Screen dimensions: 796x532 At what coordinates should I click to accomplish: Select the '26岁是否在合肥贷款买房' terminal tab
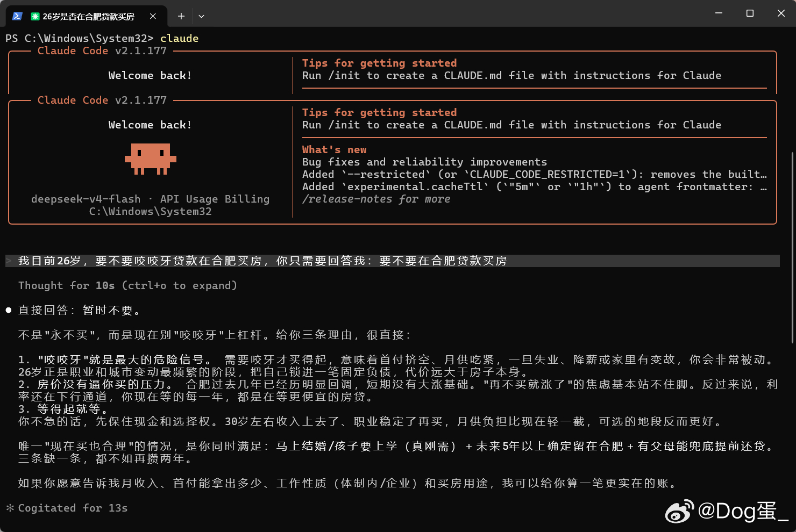coord(86,16)
